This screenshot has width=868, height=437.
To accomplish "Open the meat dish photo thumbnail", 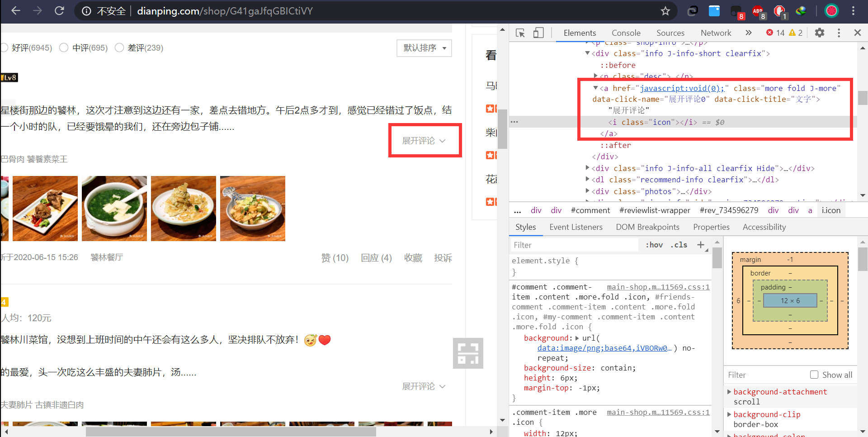I will [45, 209].
